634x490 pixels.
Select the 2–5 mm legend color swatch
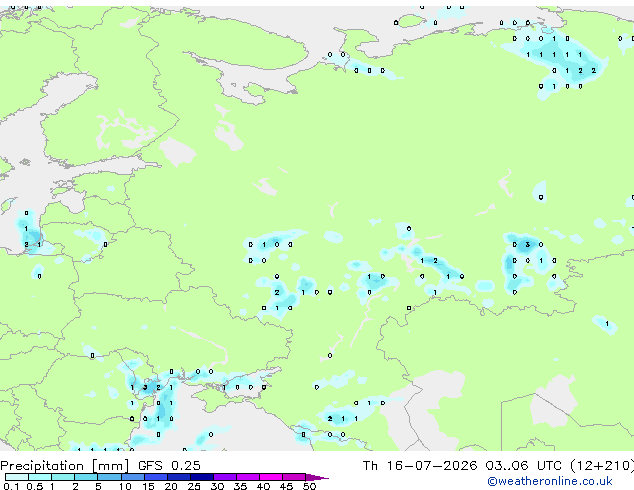(x=86, y=477)
